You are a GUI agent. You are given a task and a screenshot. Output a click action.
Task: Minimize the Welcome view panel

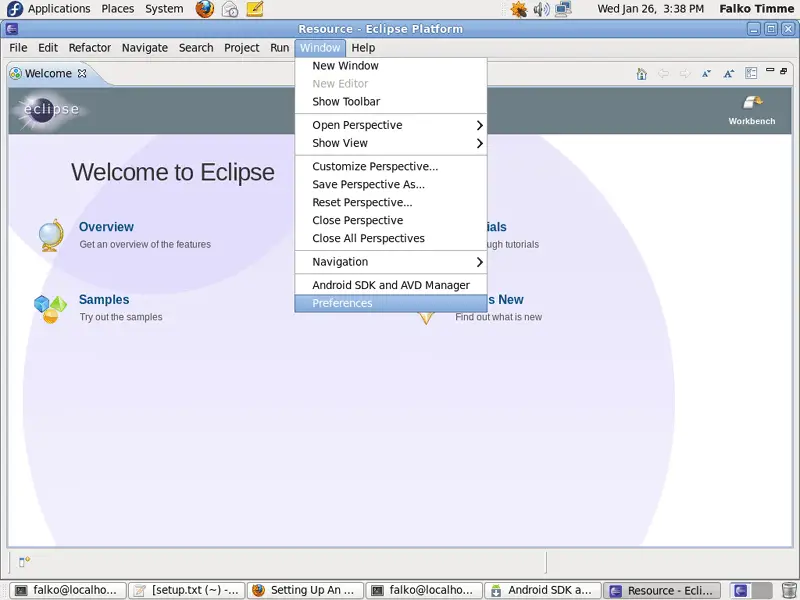coord(770,70)
